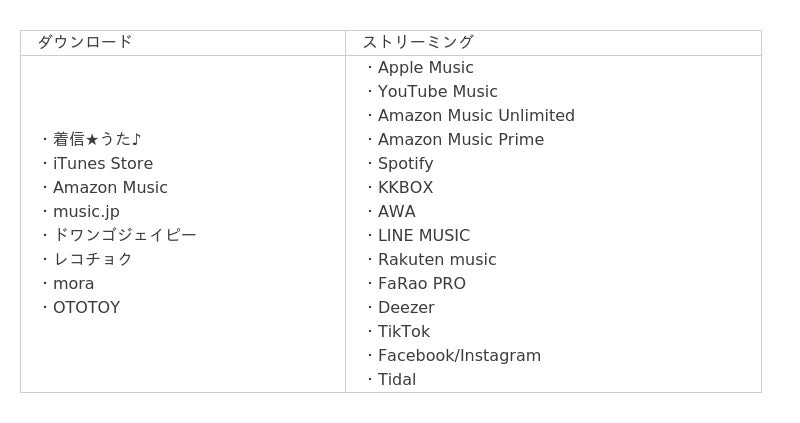Select ドワンゴジェイピー in the list
Screen dimensions: 800x423
point(124,235)
